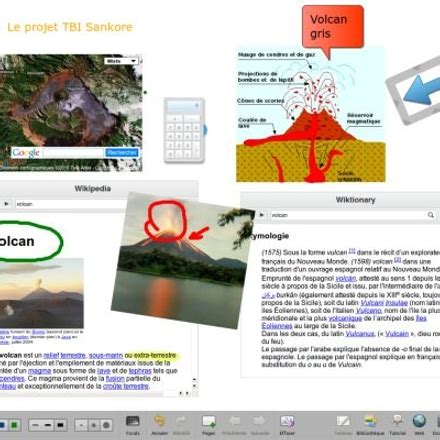This screenshot has height=440, width=440.
Task: Click the play arrow beside the Wiktionary search field
Action: click(x=262, y=215)
